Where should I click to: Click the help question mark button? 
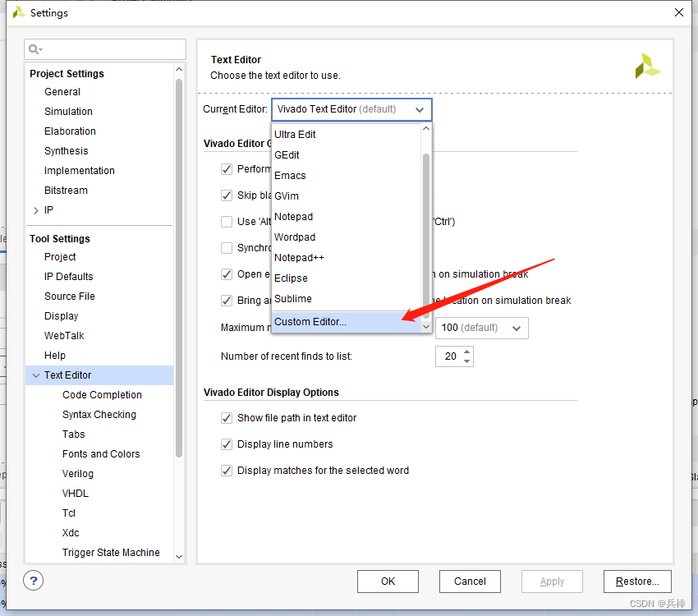coord(33,581)
